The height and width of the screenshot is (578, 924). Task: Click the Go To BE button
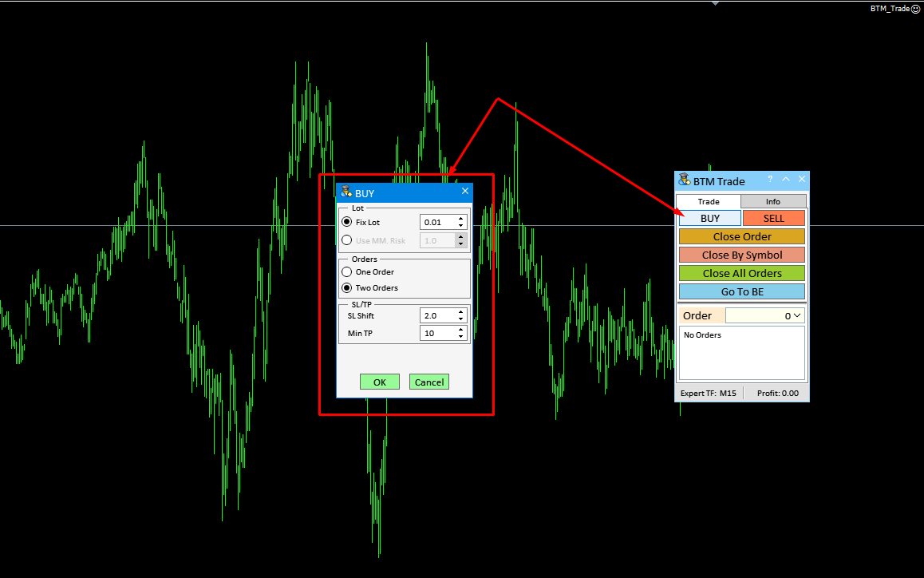[x=742, y=291]
